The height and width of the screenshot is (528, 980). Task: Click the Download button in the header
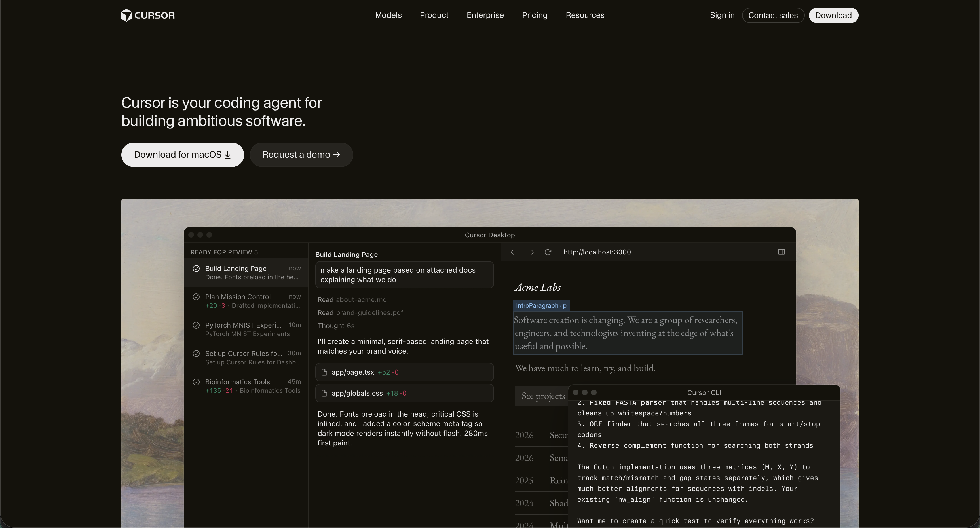(833, 15)
